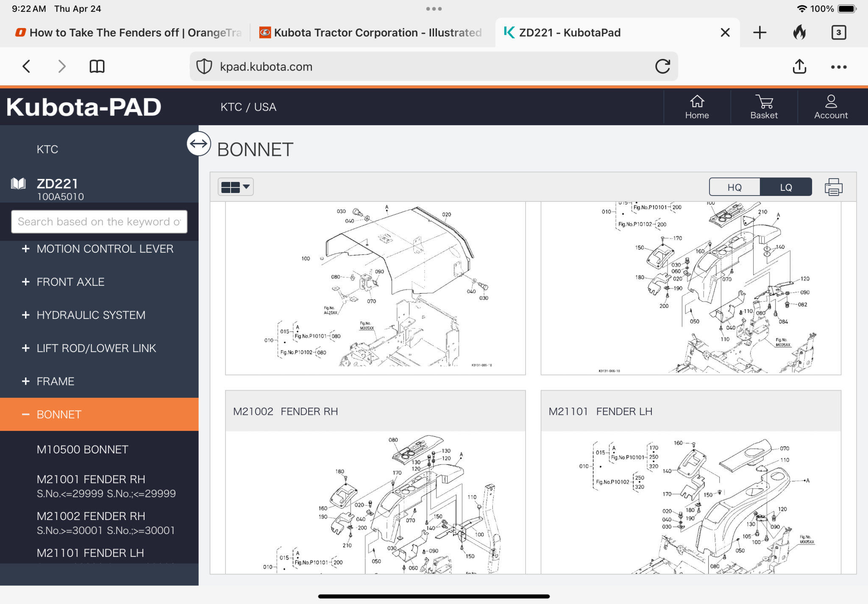Select M10500 BONNET in sidebar
This screenshot has width=868, height=604.
(x=82, y=450)
